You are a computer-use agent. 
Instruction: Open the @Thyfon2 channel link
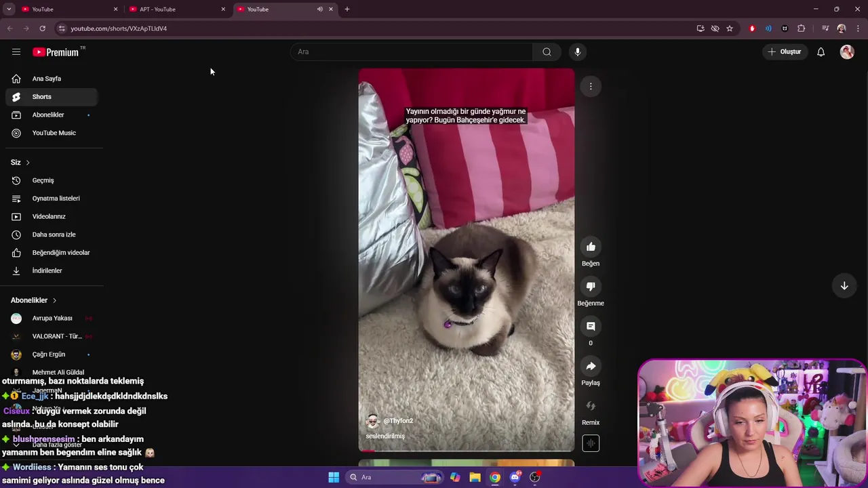[x=398, y=421]
